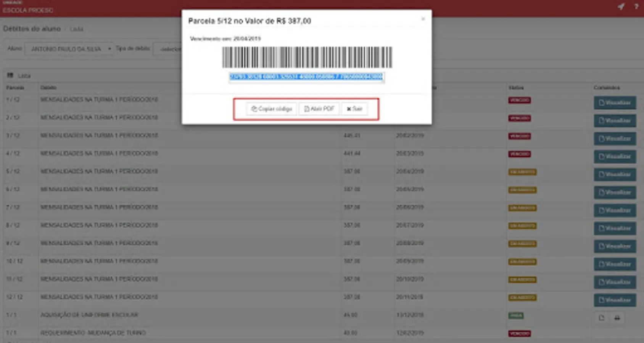This screenshot has width=644, height=343.
Task: Click the EM ABERTO badge in the 5/12 row
Action: [x=523, y=172]
